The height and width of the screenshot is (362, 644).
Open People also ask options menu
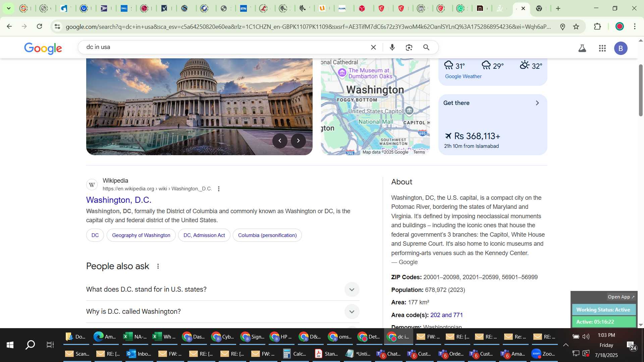(x=158, y=266)
